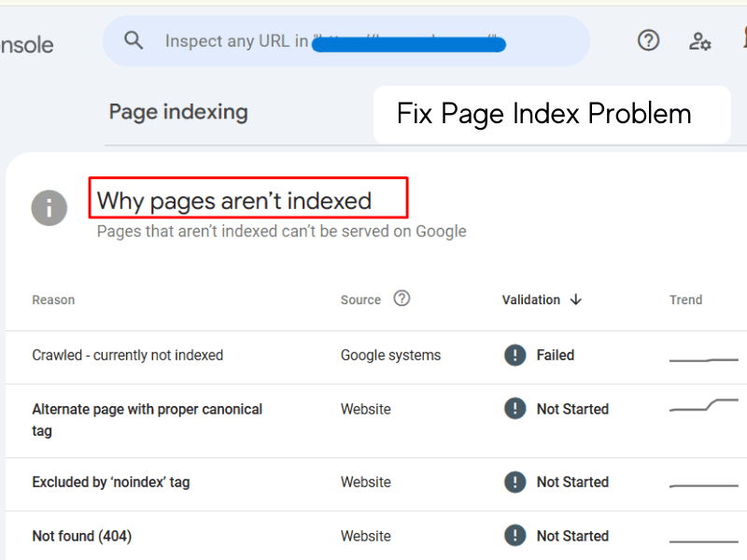
Task: Click trend sparkline for noindex row
Action: (x=704, y=485)
